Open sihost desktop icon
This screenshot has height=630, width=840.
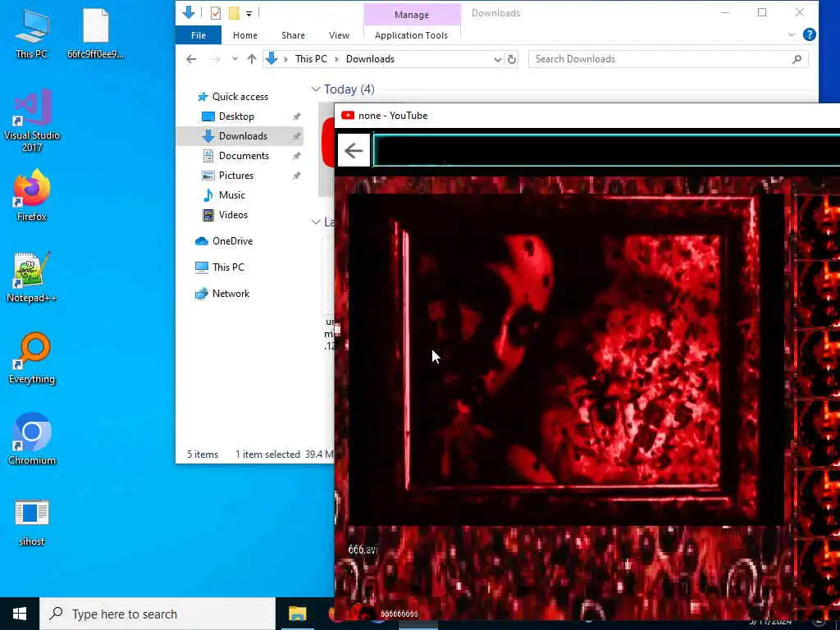[x=32, y=523]
